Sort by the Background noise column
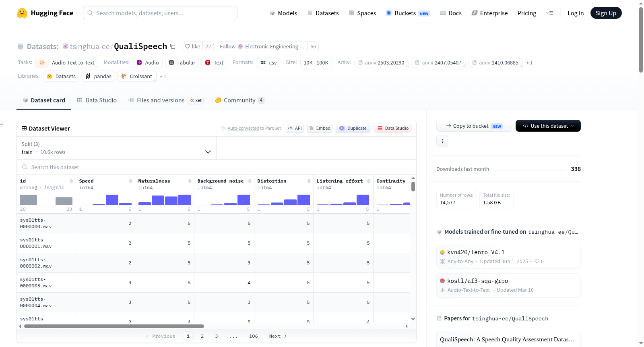The height and width of the screenshot is (347, 644). 250,181
